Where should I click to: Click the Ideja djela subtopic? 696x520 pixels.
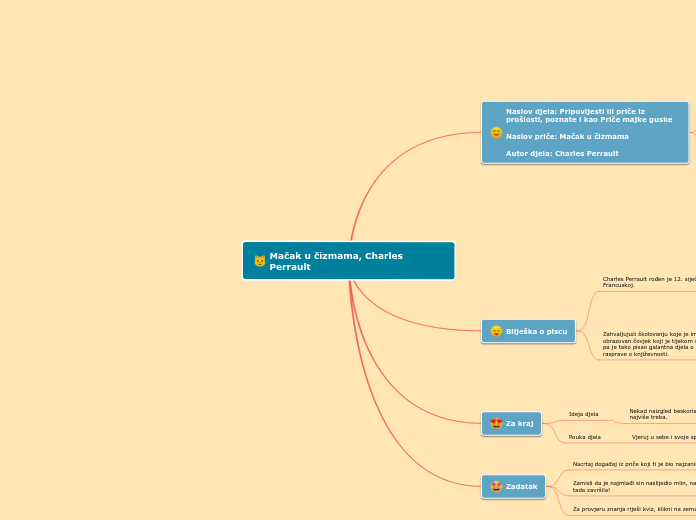(x=583, y=414)
